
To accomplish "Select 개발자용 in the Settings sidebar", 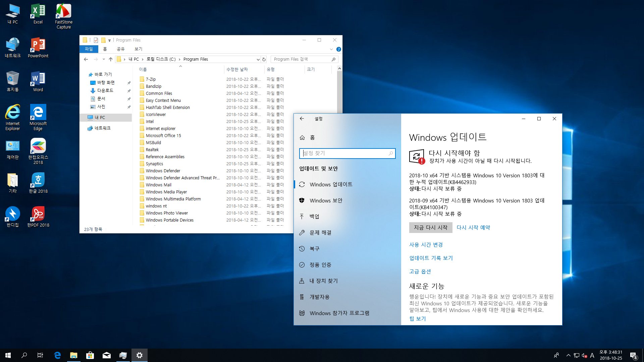I will point(347,297).
